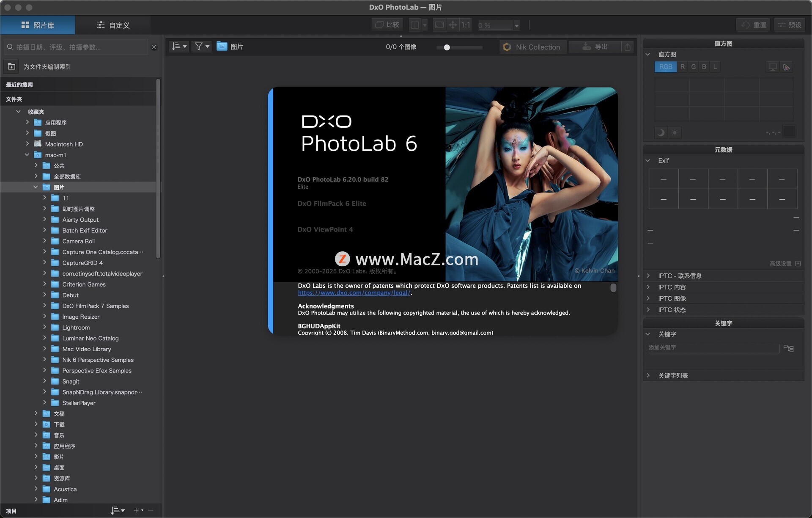Collapse the 收藏夹 favorites tree
The width and height of the screenshot is (812, 518).
point(18,111)
